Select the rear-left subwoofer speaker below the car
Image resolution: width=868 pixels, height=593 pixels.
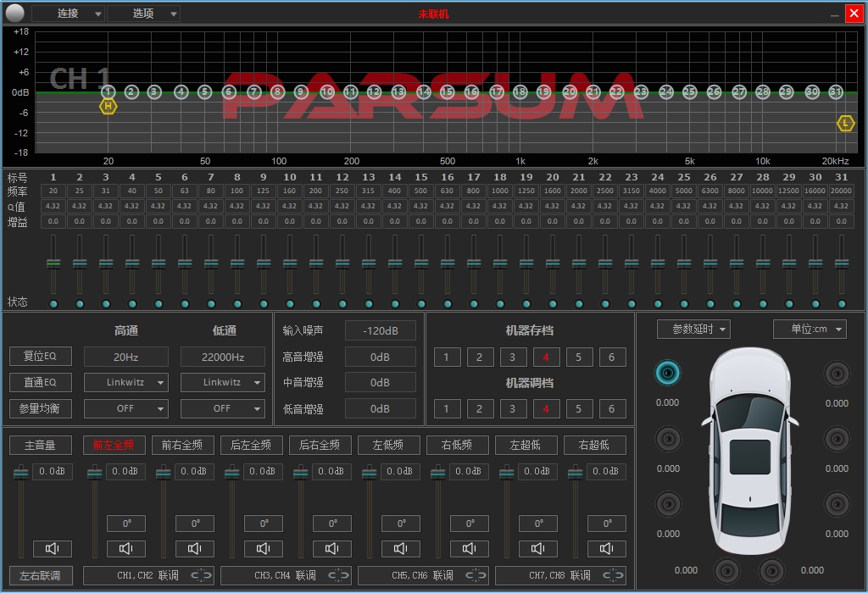coord(726,571)
